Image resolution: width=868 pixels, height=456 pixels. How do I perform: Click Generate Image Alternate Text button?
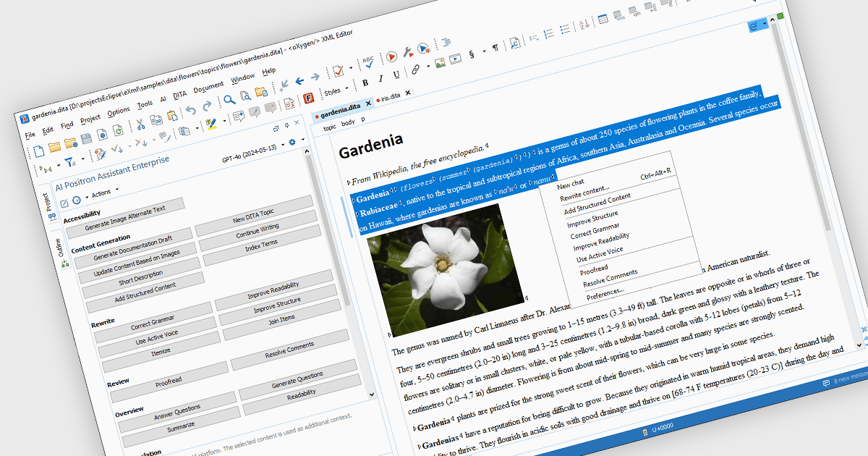[125, 216]
